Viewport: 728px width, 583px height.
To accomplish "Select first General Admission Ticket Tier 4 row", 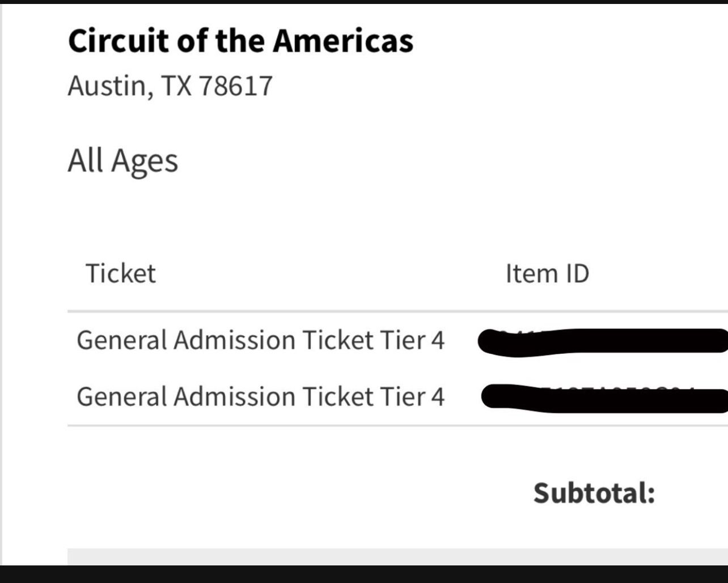I will coord(260,340).
